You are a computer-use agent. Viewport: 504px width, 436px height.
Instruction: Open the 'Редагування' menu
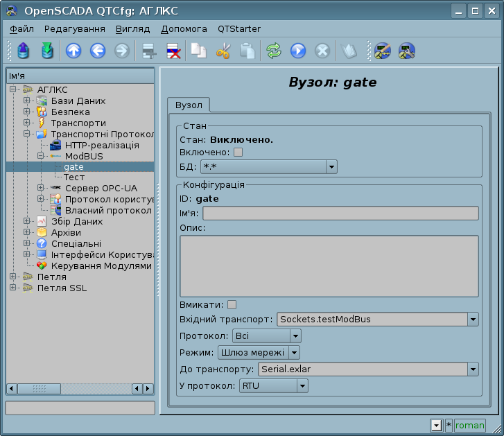point(74,29)
